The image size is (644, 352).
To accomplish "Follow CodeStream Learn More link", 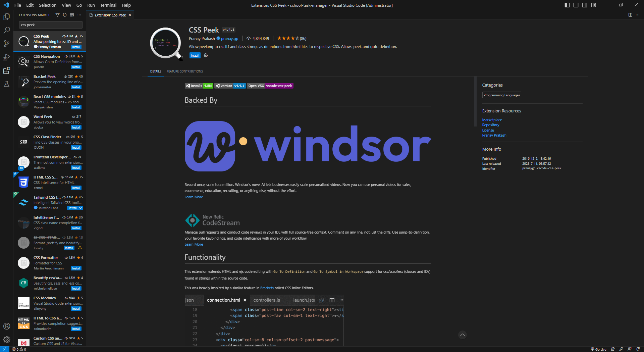I will tap(194, 244).
